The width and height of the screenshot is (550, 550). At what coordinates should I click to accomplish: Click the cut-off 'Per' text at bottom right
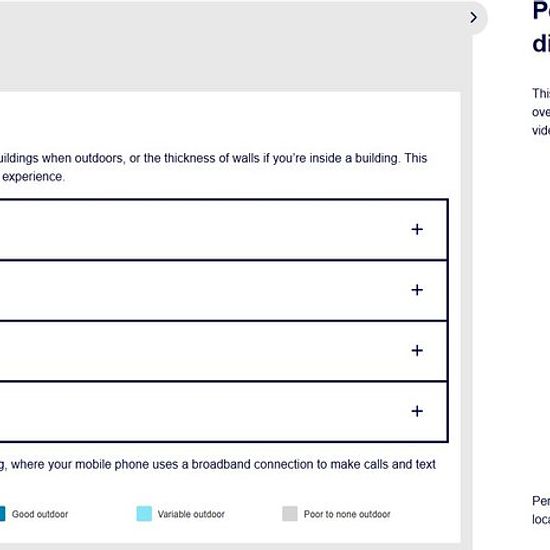[x=541, y=510]
